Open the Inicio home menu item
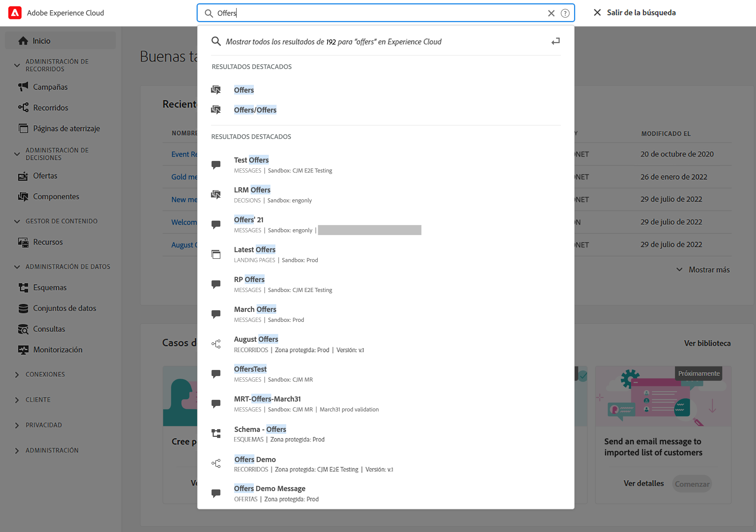The height and width of the screenshot is (532, 756). [41, 41]
